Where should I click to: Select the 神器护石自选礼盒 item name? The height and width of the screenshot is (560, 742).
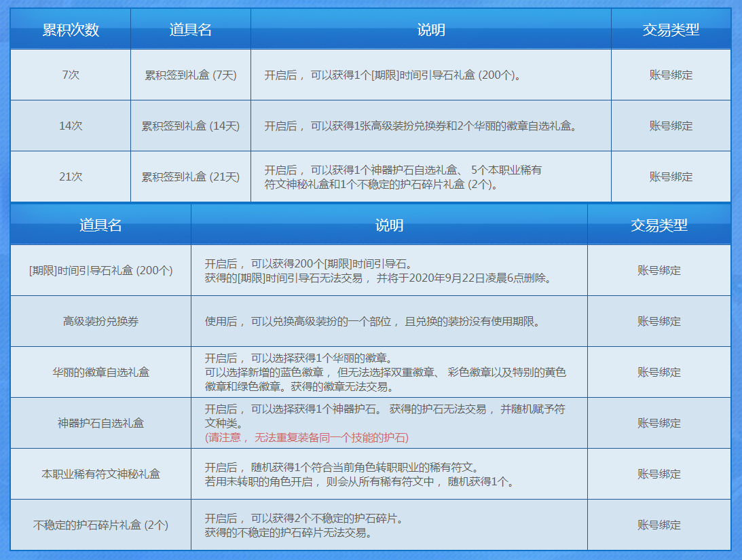100,423
